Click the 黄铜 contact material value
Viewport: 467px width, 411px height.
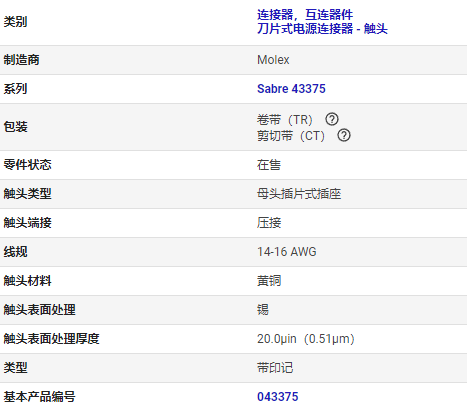269,281
